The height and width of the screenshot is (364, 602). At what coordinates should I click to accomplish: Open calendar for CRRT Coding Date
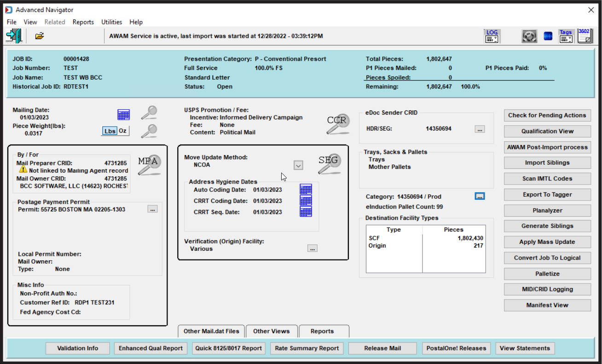click(306, 201)
